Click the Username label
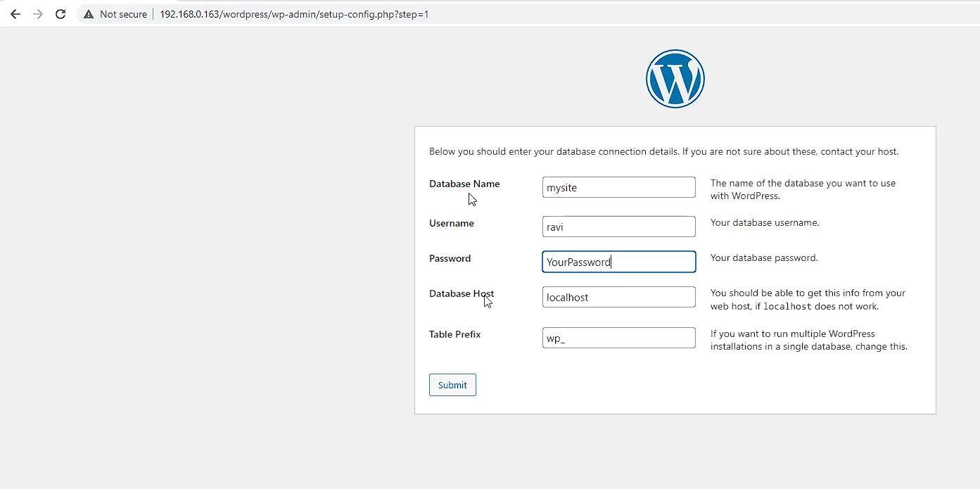Viewport: 980px width, 489px height. [451, 223]
